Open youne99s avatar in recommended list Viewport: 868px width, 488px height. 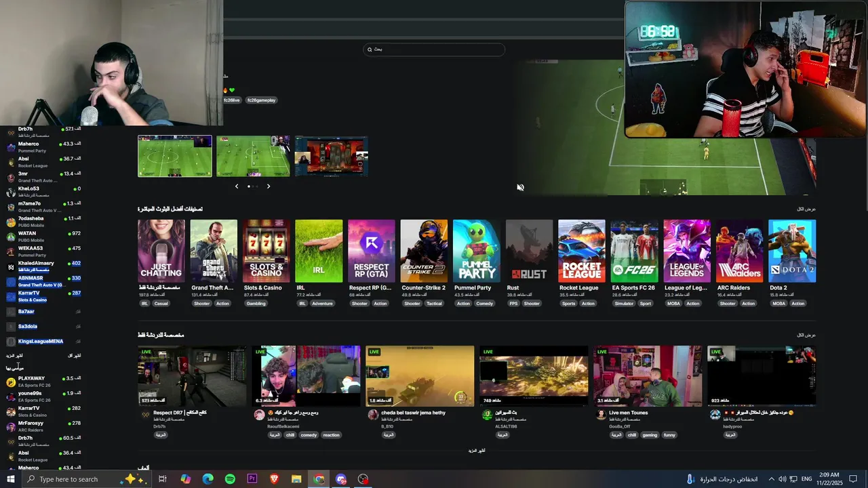11,396
